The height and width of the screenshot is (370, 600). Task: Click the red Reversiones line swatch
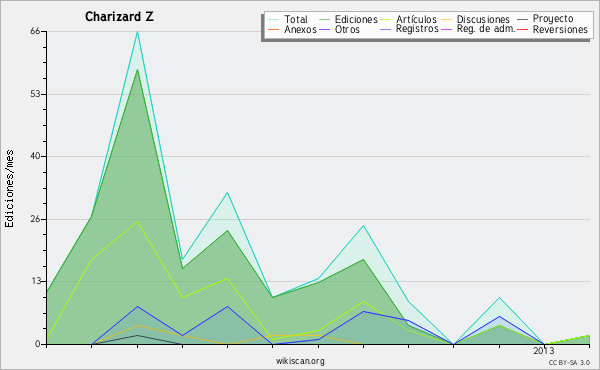[522, 30]
